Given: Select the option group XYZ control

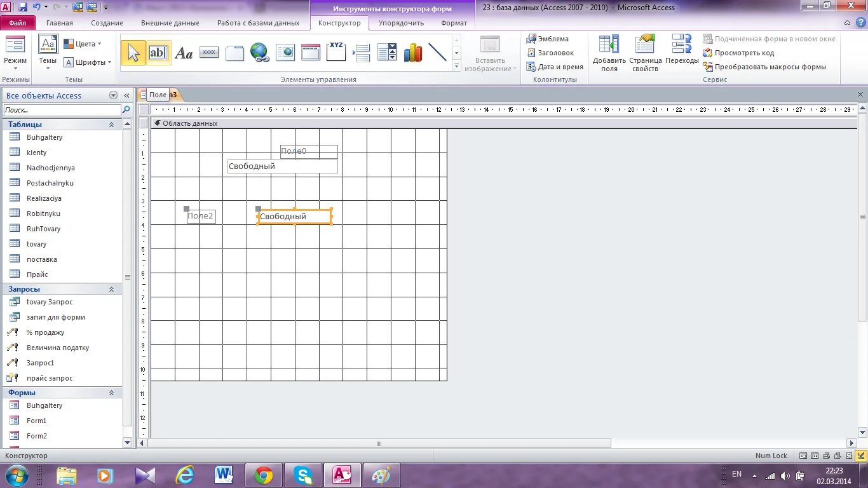Looking at the screenshot, I should coord(336,53).
